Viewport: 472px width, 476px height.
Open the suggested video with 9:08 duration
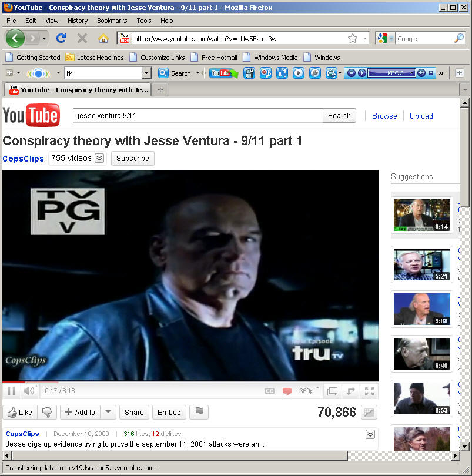tap(422, 309)
